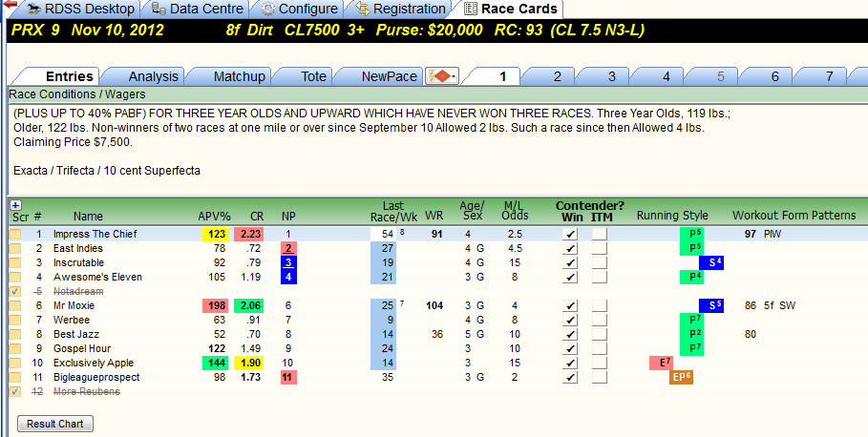Image resolution: width=868 pixels, height=437 pixels.
Task: Click the Result Chart button
Action: [x=55, y=424]
